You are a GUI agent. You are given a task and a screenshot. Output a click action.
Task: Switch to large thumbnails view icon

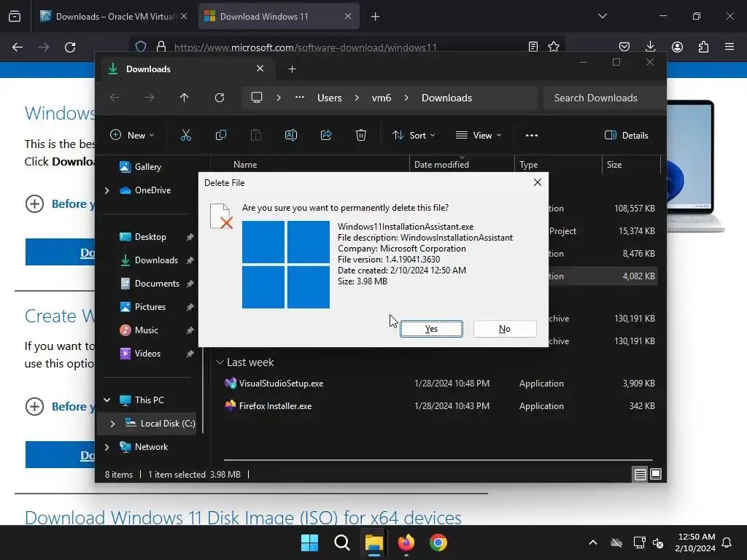(x=656, y=474)
